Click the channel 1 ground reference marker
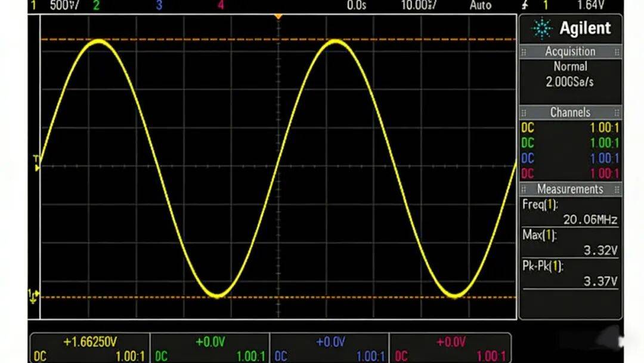Screen dimensions: 644x363 pos(33,296)
